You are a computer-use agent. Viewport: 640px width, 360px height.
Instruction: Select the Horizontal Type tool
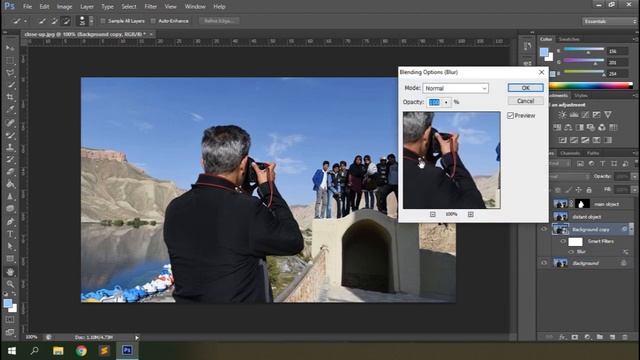click(x=10, y=234)
